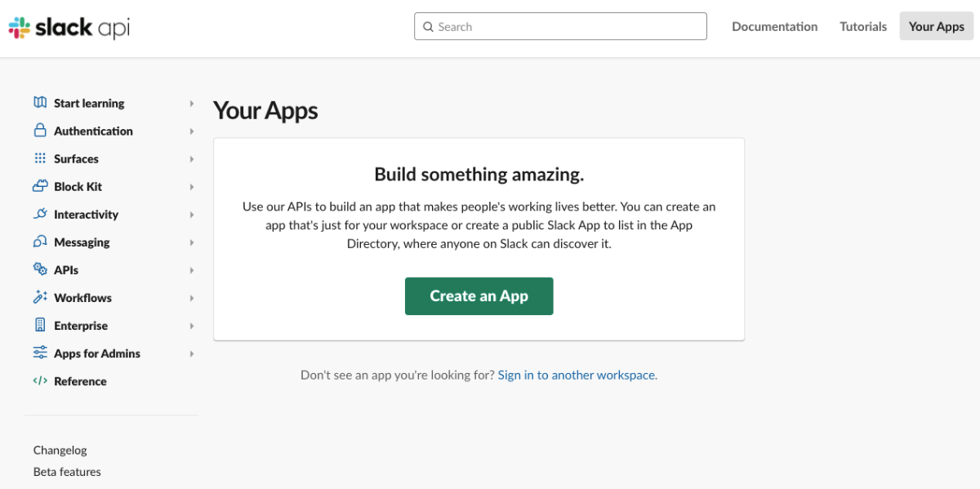980x489 pixels.
Task: Open the Changelog link
Action: pyautogui.click(x=60, y=450)
